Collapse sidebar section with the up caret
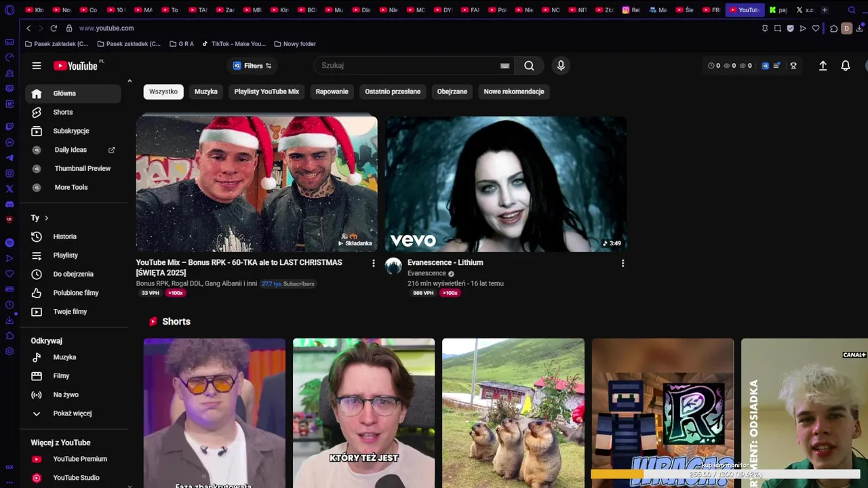Image resolution: width=868 pixels, height=488 pixels. pyautogui.click(x=130, y=81)
